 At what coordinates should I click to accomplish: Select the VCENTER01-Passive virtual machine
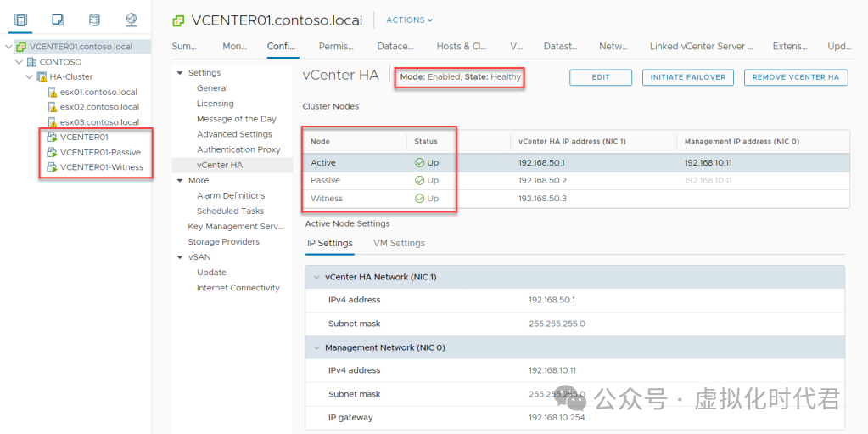[99, 152]
